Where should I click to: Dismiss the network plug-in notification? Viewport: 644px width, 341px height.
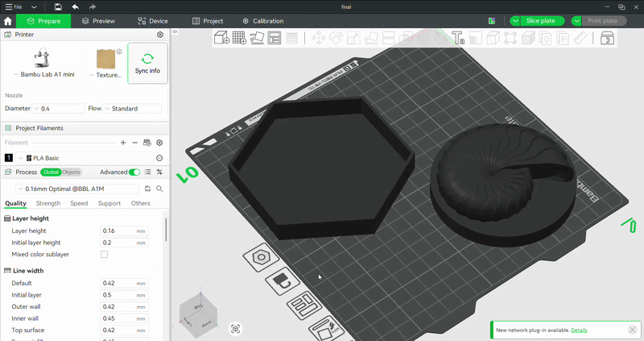633,330
